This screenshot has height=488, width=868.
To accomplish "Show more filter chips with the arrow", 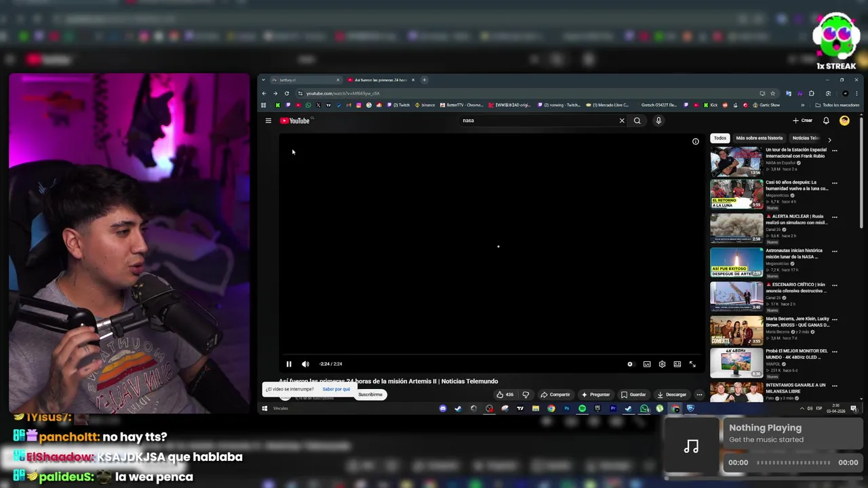I will tap(829, 139).
